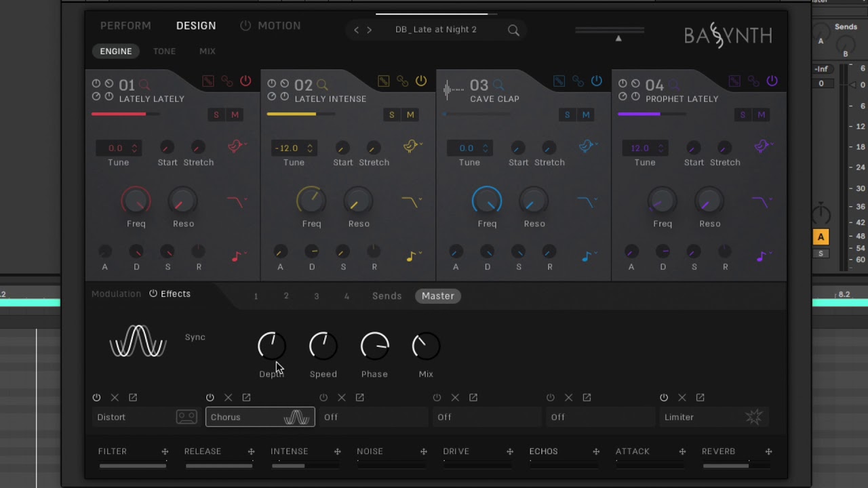Image resolution: width=868 pixels, height=488 pixels.
Task: Toggle power for layer 03 CAVE CLAP
Action: pos(597,81)
